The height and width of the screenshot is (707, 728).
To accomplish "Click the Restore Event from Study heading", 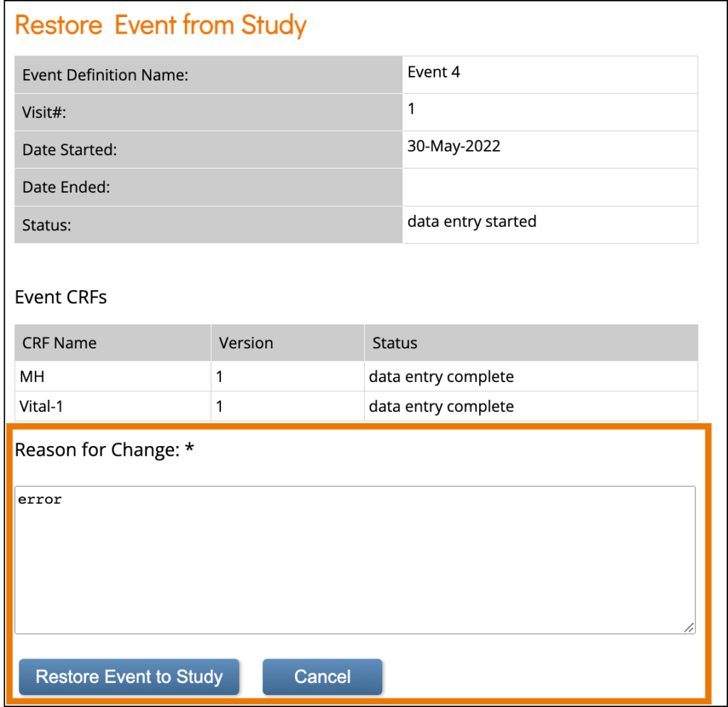I will [160, 25].
